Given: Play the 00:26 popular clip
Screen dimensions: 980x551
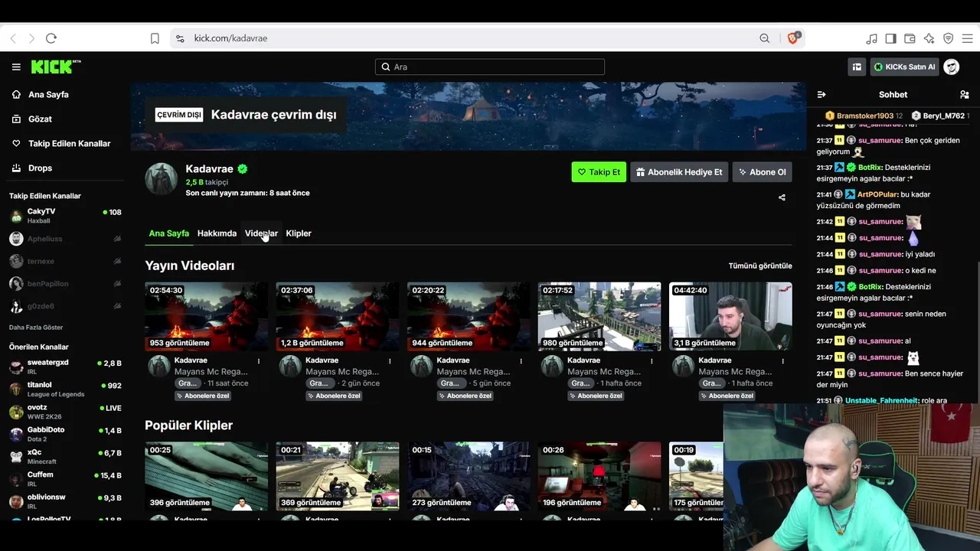Looking at the screenshot, I should (x=599, y=476).
